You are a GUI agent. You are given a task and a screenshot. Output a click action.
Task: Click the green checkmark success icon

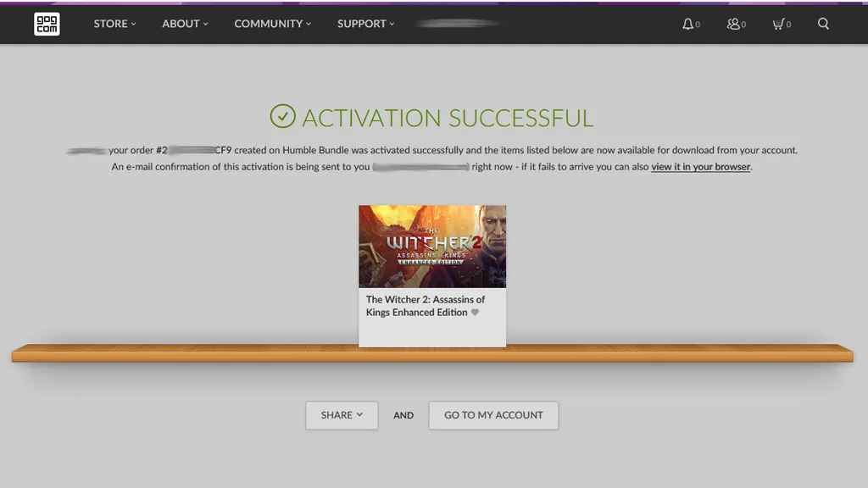pos(282,116)
